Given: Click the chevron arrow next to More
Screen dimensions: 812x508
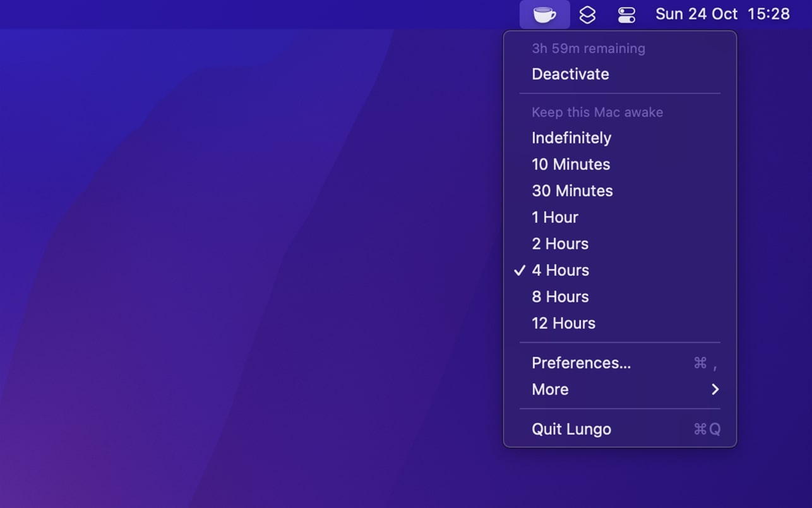Looking at the screenshot, I should [x=715, y=389].
